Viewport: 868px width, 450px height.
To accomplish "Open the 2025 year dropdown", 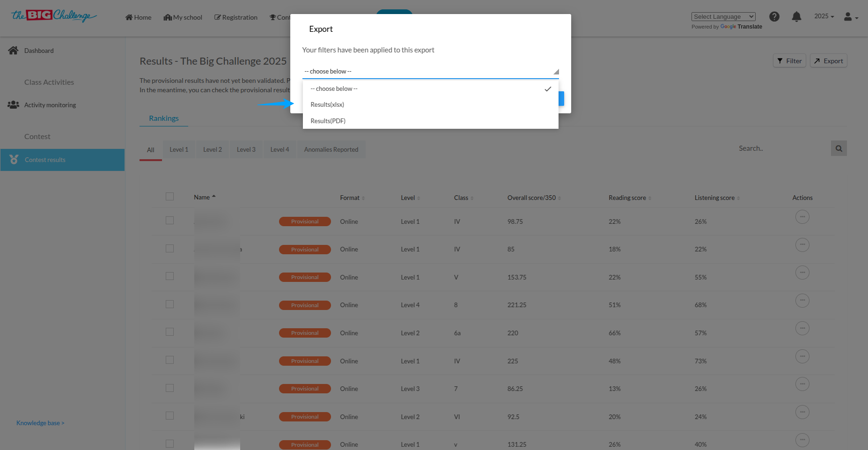I will pyautogui.click(x=824, y=16).
